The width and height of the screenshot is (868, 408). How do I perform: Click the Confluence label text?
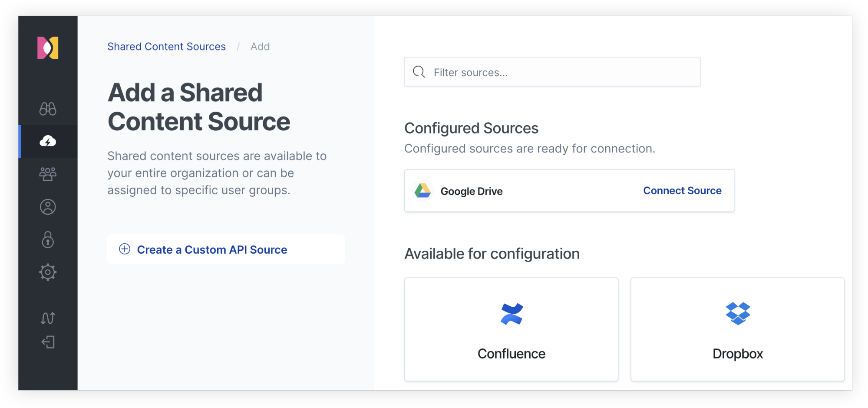(x=512, y=354)
